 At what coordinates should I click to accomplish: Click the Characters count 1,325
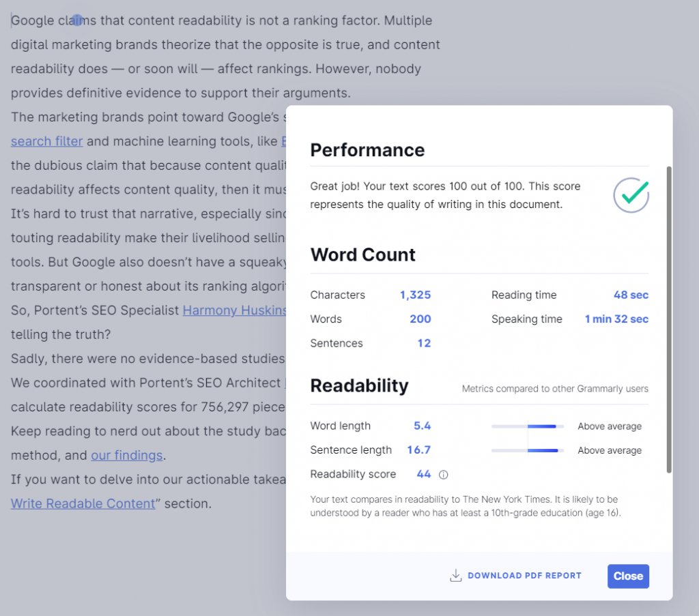coord(415,295)
